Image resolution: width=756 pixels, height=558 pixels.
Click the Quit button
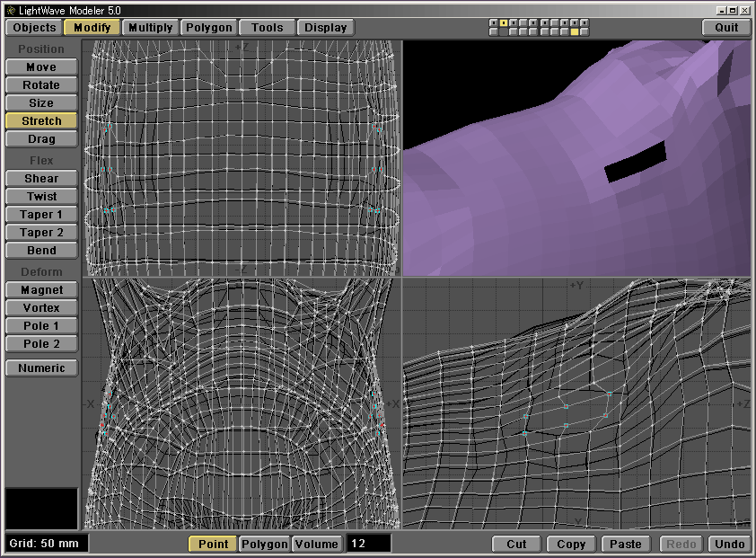click(x=726, y=27)
